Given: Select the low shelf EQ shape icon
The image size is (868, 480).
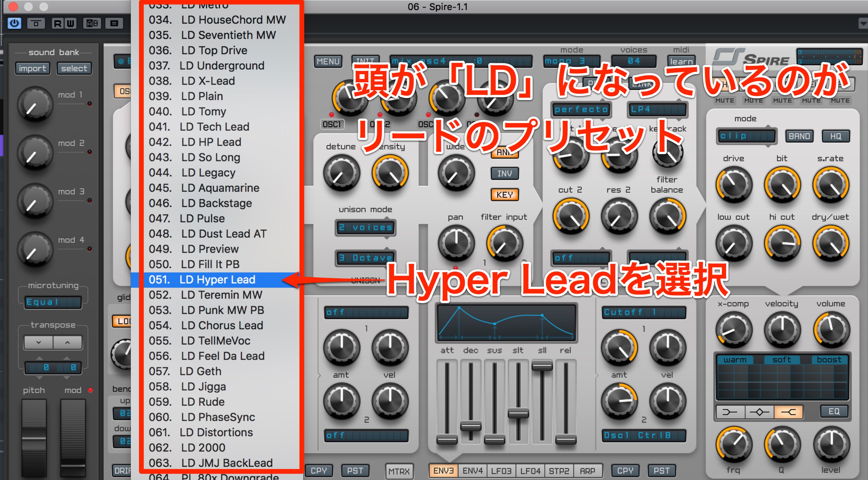Looking at the screenshot, I should [730, 412].
